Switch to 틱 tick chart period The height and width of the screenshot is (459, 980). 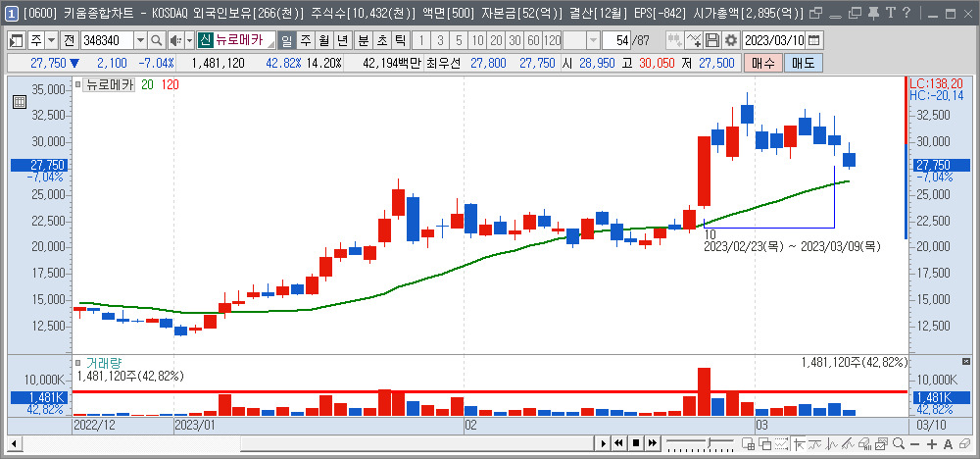pos(400,40)
